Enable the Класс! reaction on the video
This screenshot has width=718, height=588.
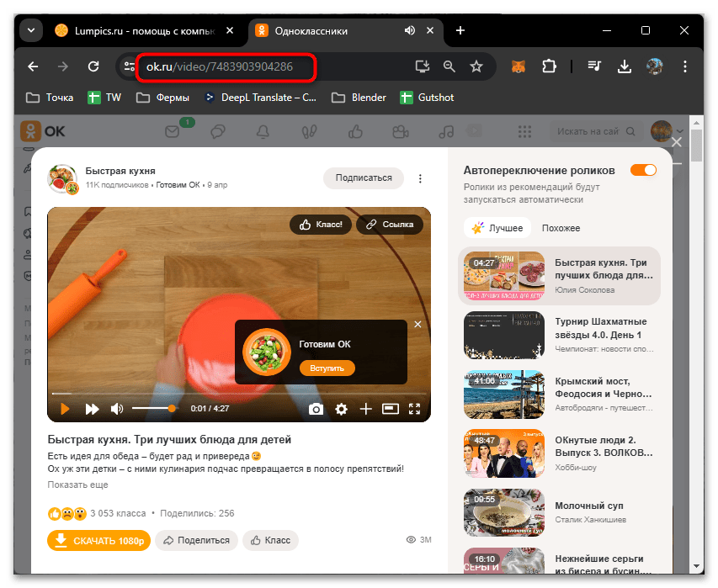pyautogui.click(x=320, y=225)
